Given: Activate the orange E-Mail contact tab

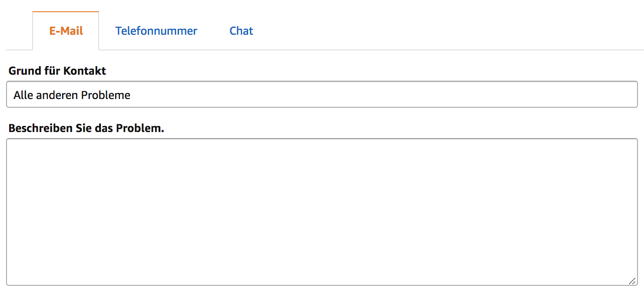Looking at the screenshot, I should click(66, 31).
